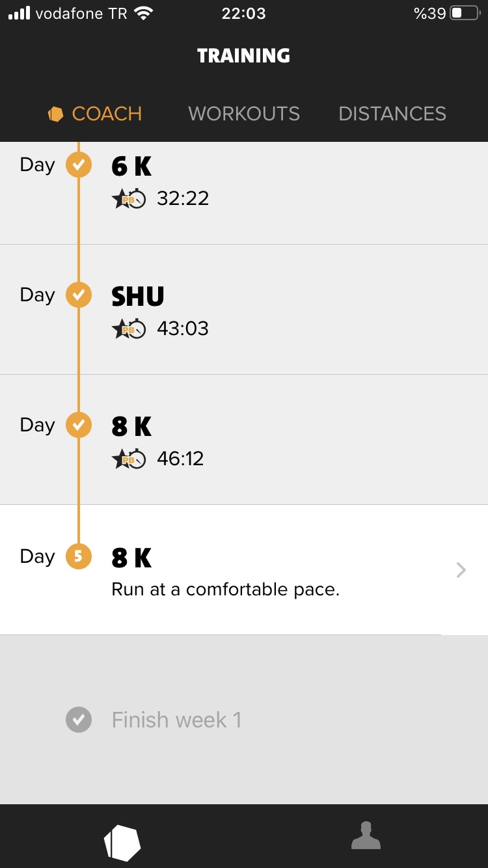Switch to the WORKOUTS tab
Image resolution: width=488 pixels, height=868 pixels.
pyautogui.click(x=244, y=114)
